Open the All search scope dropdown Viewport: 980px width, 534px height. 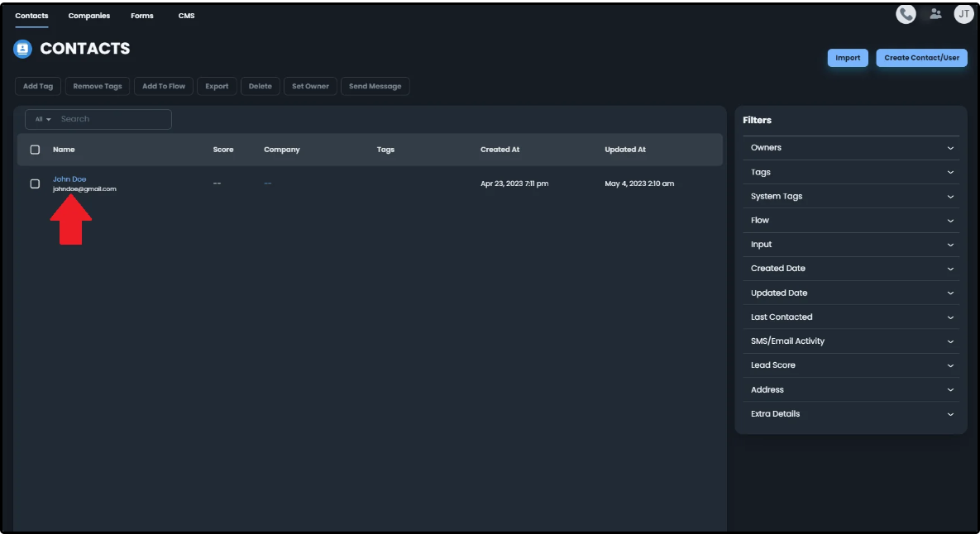click(x=43, y=119)
